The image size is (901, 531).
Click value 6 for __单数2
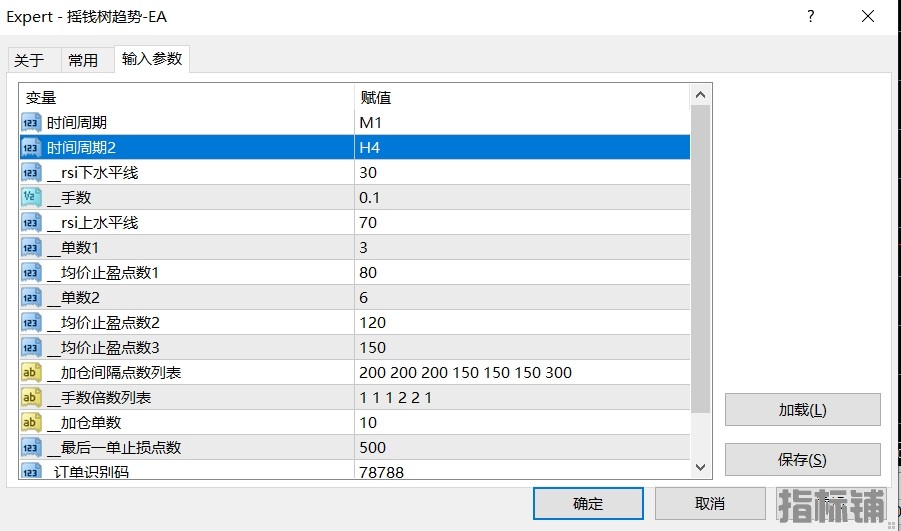[x=363, y=298]
